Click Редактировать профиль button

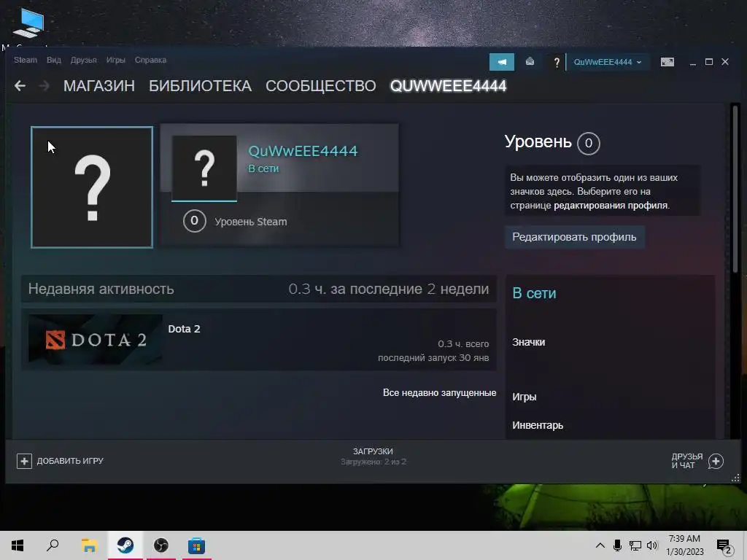point(575,237)
